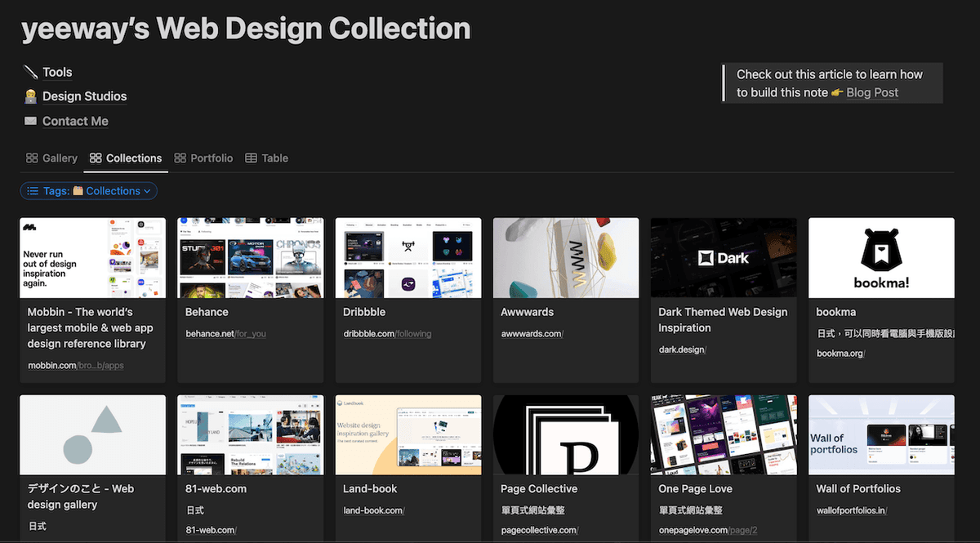Click the Dribbble card title
Screen dimensions: 980x543
364,312
